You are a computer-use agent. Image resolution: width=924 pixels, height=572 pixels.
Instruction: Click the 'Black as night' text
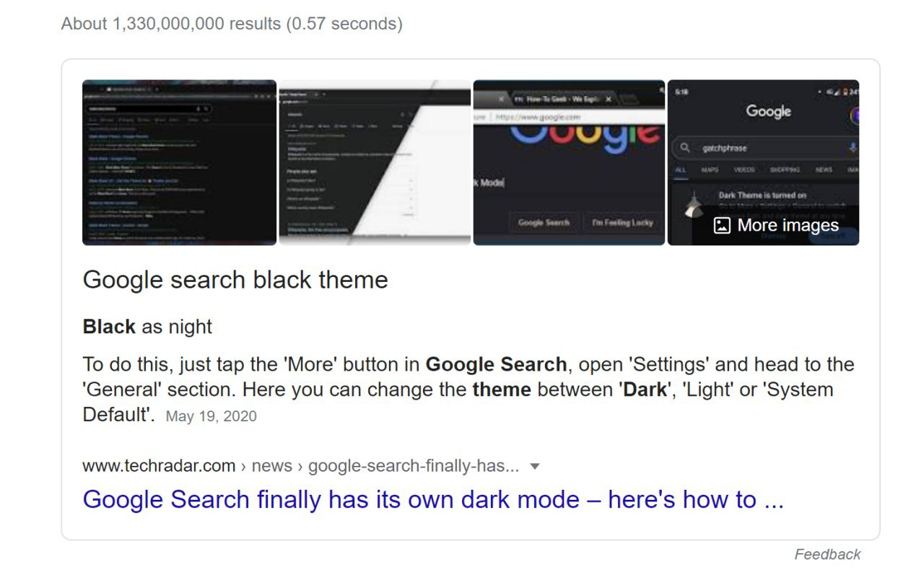(x=147, y=327)
